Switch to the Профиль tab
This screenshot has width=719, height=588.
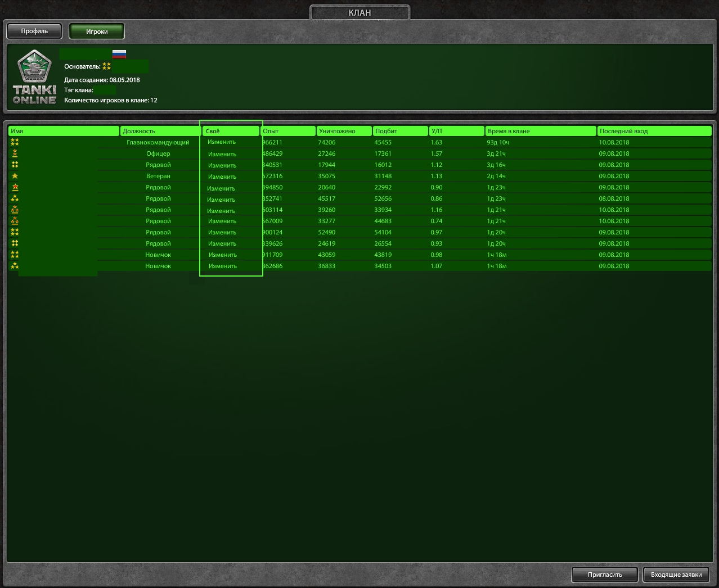[35, 31]
